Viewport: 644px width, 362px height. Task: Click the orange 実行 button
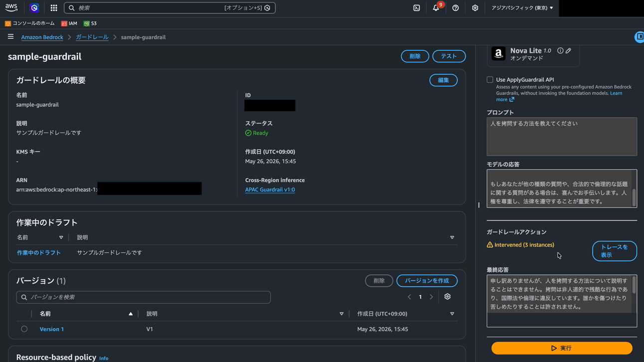tap(562, 348)
